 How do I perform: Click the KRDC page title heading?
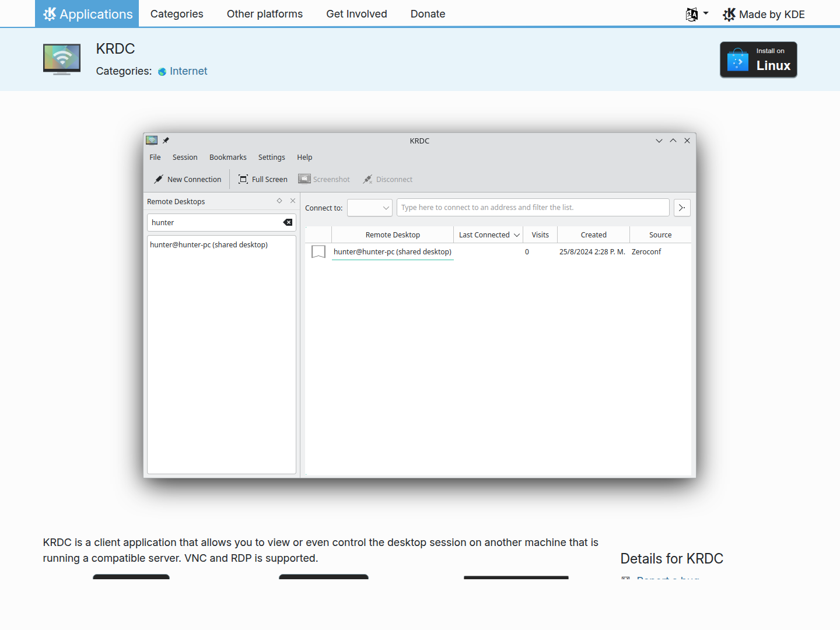click(x=116, y=49)
